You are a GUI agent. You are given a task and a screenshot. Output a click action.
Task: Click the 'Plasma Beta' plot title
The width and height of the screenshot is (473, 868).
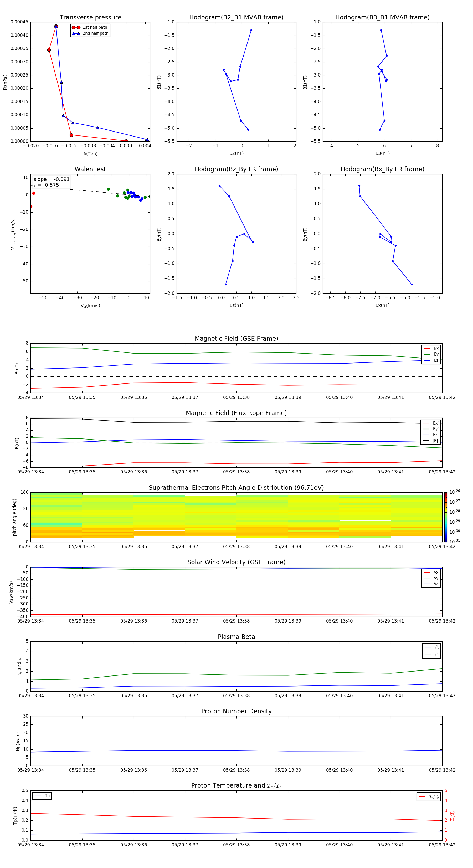point(236,637)
